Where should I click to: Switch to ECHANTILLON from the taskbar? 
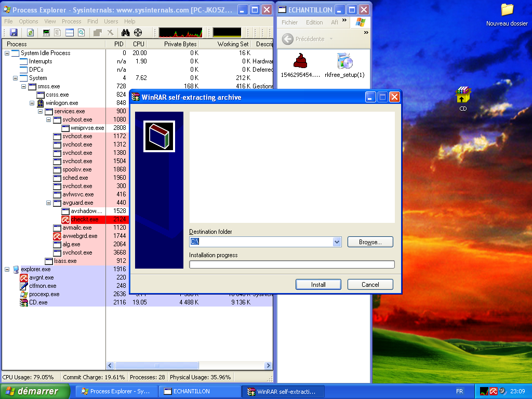pyautogui.click(x=201, y=392)
